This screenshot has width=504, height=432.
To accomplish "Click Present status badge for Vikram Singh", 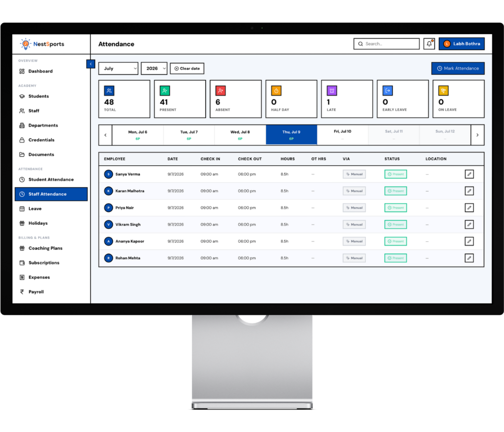I will tap(395, 224).
